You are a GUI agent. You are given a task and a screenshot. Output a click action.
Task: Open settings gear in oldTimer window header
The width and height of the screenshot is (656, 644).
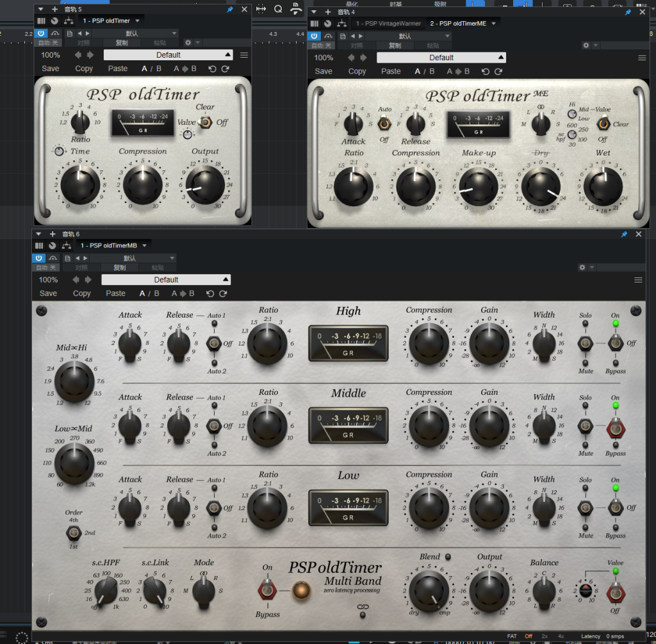pyautogui.click(x=188, y=43)
